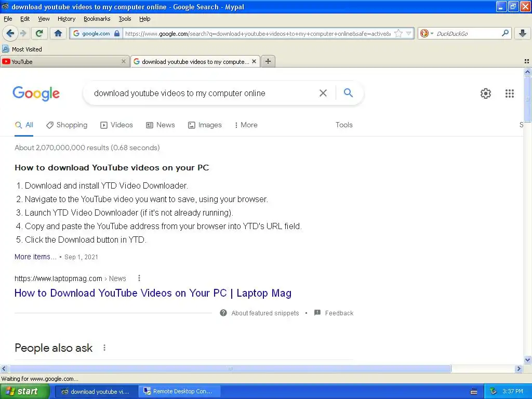This screenshot has width=532, height=399.
Task: Switch to Remote Desktop Connection taskbar item
Action: [180, 392]
